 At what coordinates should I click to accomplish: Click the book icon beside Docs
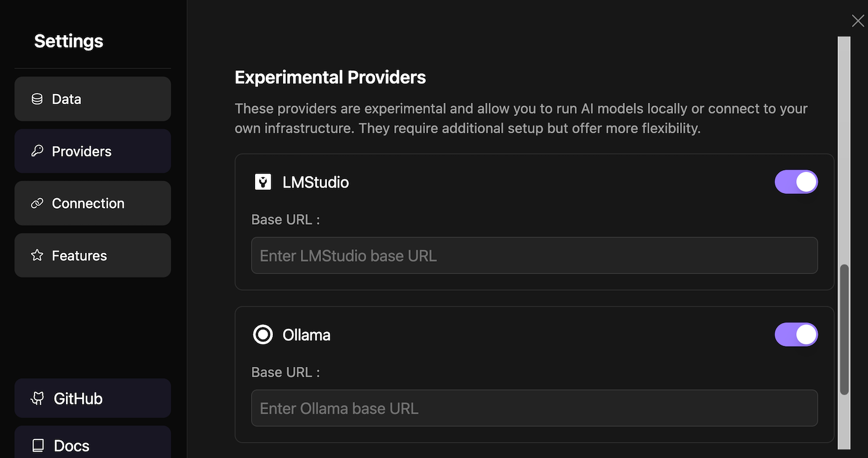click(37, 446)
